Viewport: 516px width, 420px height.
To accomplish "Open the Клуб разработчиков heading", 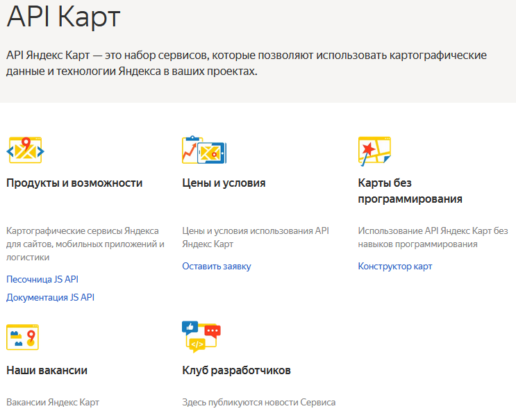I will [x=236, y=370].
